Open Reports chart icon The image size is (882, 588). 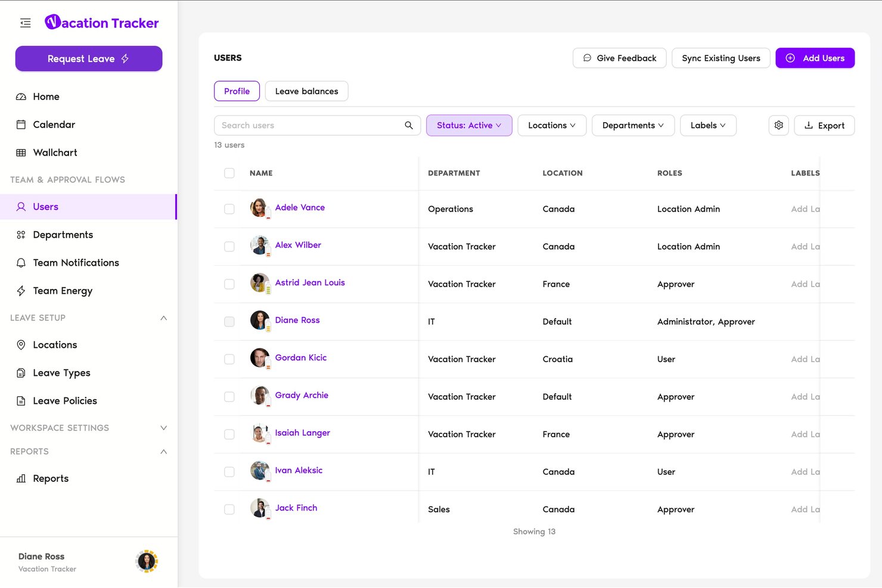tap(21, 478)
